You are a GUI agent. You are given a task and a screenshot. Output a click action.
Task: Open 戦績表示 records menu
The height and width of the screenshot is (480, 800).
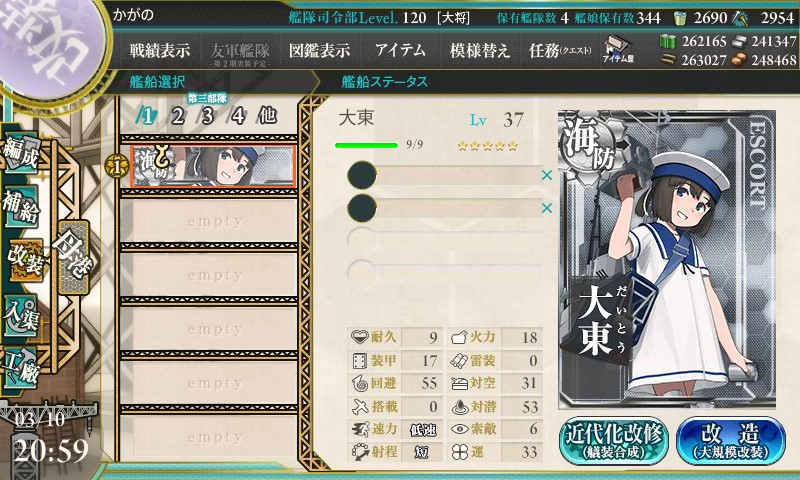coord(160,50)
